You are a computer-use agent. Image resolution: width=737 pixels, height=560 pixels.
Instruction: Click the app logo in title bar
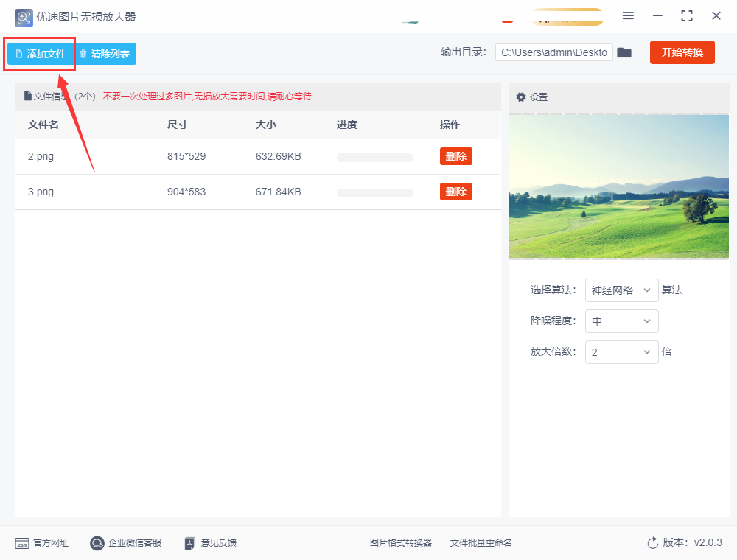24,16
